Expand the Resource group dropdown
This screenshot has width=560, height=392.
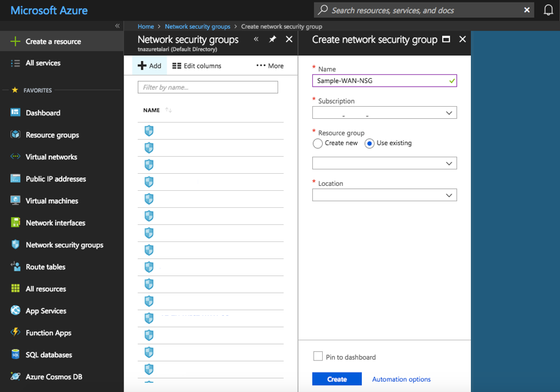(384, 163)
